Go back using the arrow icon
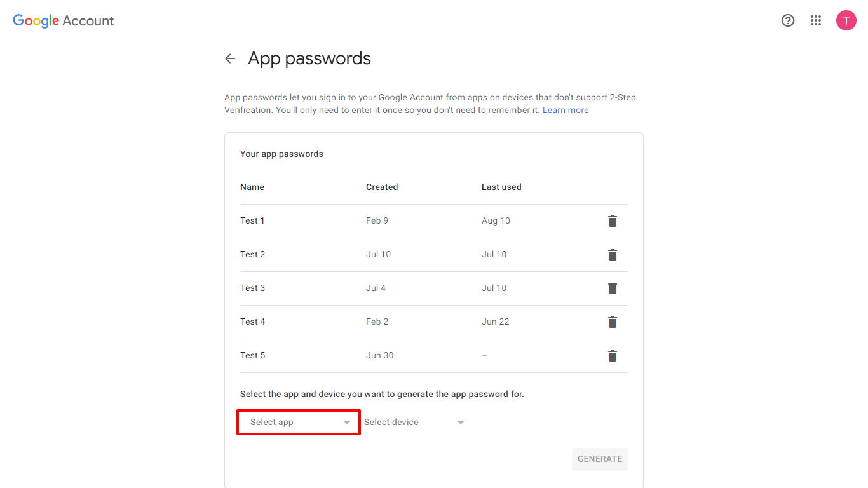868x488 pixels. click(230, 58)
